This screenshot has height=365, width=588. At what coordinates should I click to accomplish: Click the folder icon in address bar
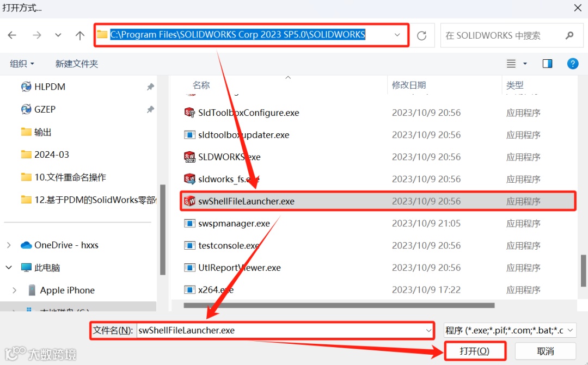click(102, 34)
